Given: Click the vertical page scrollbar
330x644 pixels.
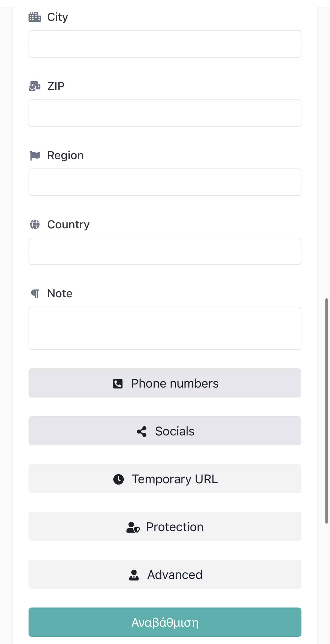Looking at the screenshot, I should click(326, 411).
